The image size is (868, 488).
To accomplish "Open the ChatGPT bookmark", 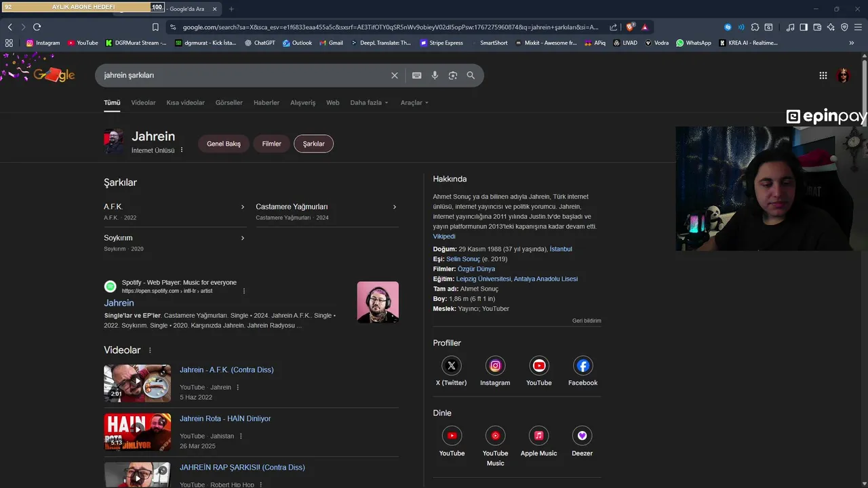I will tap(260, 43).
